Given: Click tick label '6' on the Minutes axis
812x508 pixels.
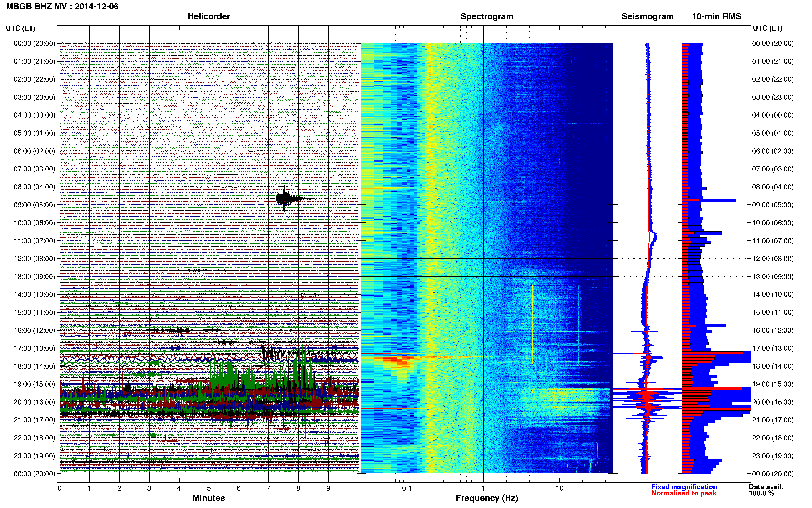Looking at the screenshot, I should [x=239, y=488].
